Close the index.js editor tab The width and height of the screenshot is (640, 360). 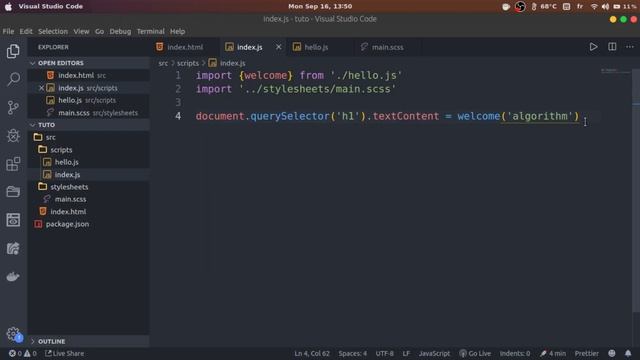(x=278, y=47)
